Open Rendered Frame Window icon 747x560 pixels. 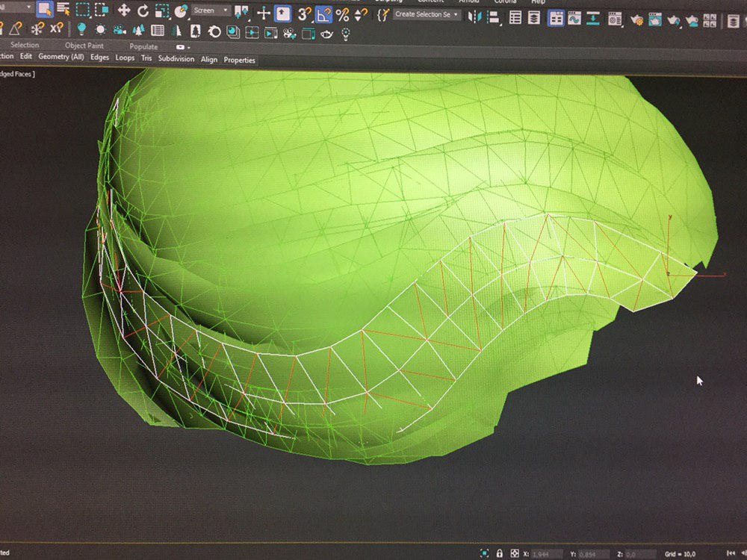click(655, 20)
